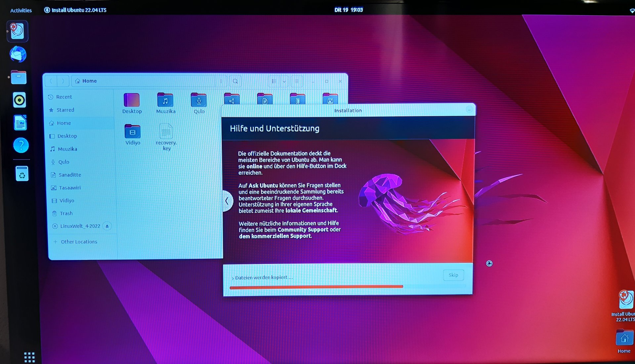Launch LibreOffice Writer from dock
This screenshot has width=635, height=364.
point(20,123)
